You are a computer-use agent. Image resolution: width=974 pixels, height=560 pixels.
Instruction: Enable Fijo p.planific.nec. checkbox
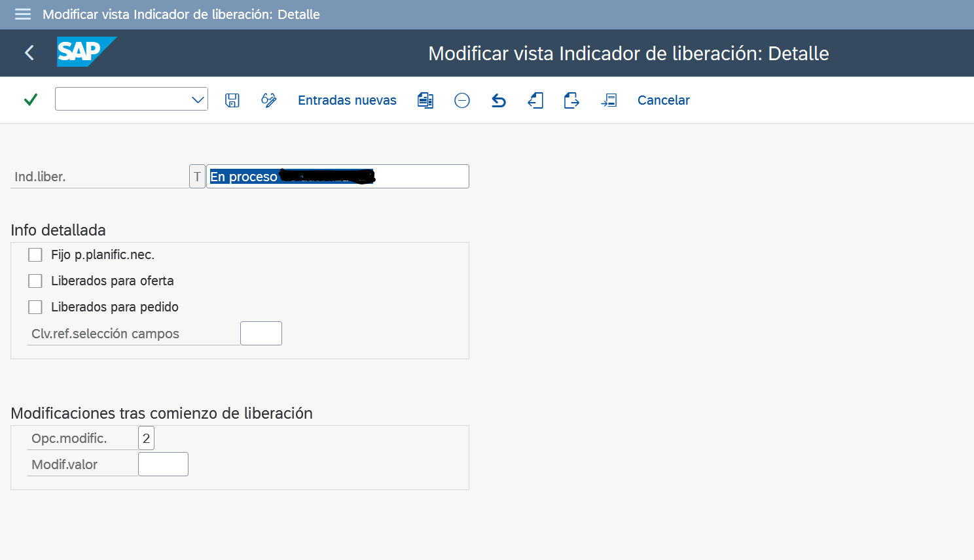point(35,254)
